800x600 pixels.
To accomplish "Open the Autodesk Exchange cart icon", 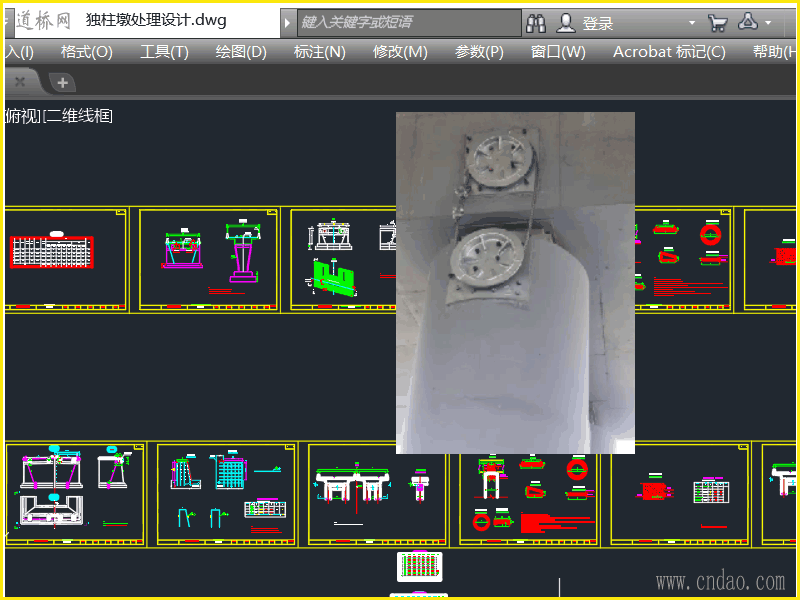I will click(x=717, y=22).
